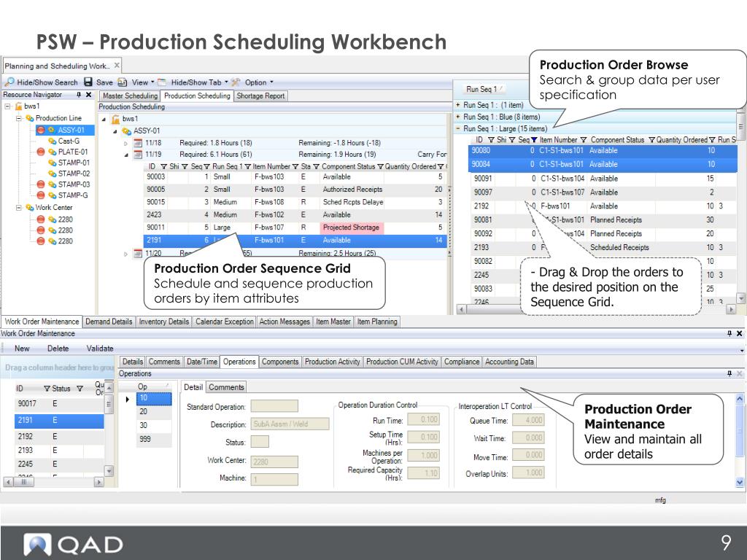
Task: Click the Hide/Show Tab icon
Action: [162, 82]
